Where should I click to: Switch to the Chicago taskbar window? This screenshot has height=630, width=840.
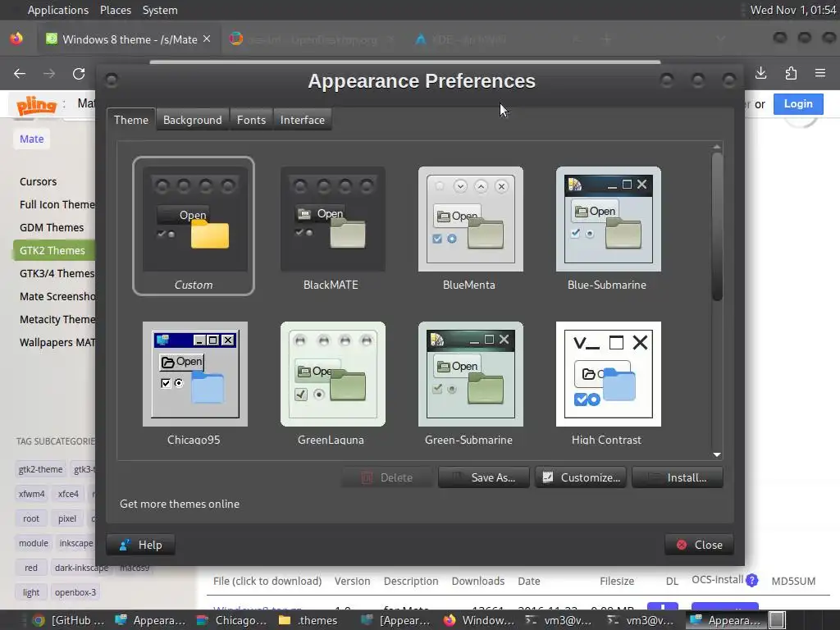point(231,620)
